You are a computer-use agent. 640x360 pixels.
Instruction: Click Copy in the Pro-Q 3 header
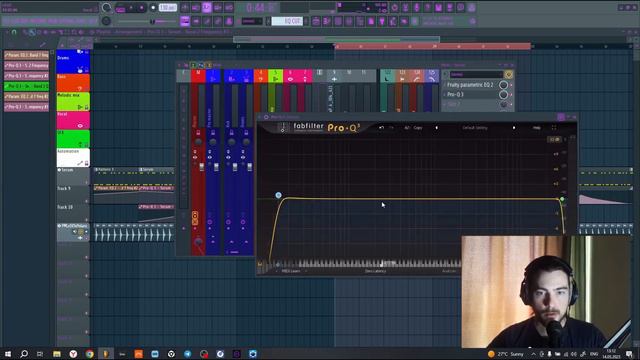coord(418,128)
